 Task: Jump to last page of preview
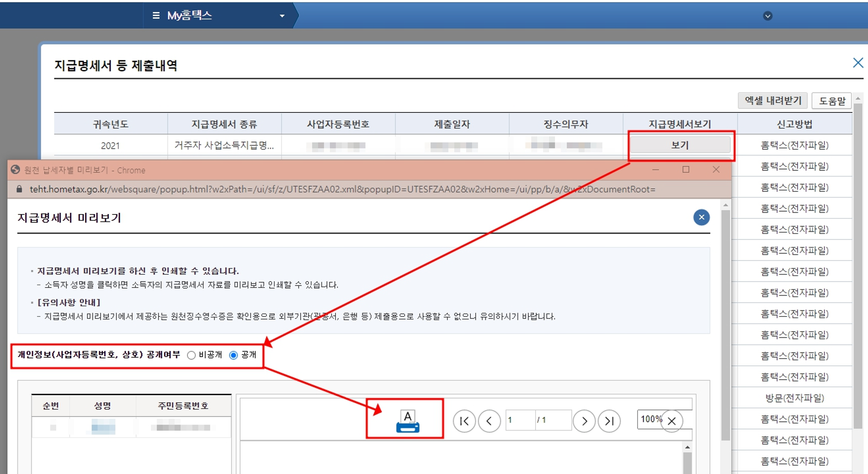[609, 421]
